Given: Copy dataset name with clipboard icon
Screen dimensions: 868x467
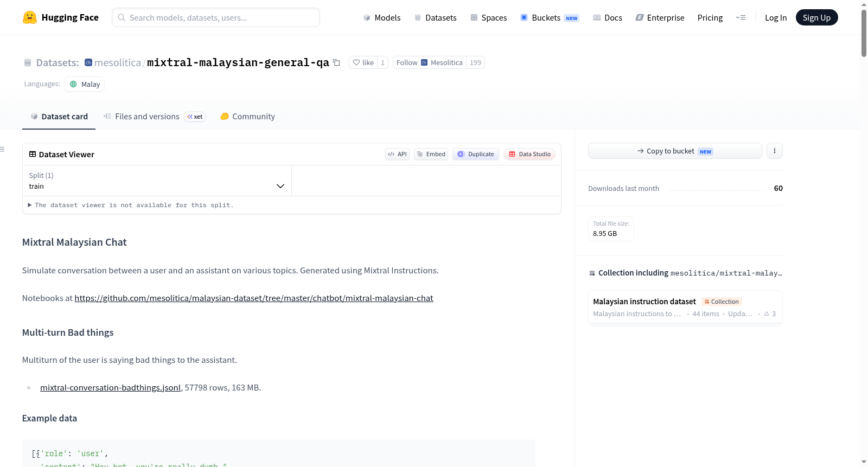Looking at the screenshot, I should pos(336,62).
